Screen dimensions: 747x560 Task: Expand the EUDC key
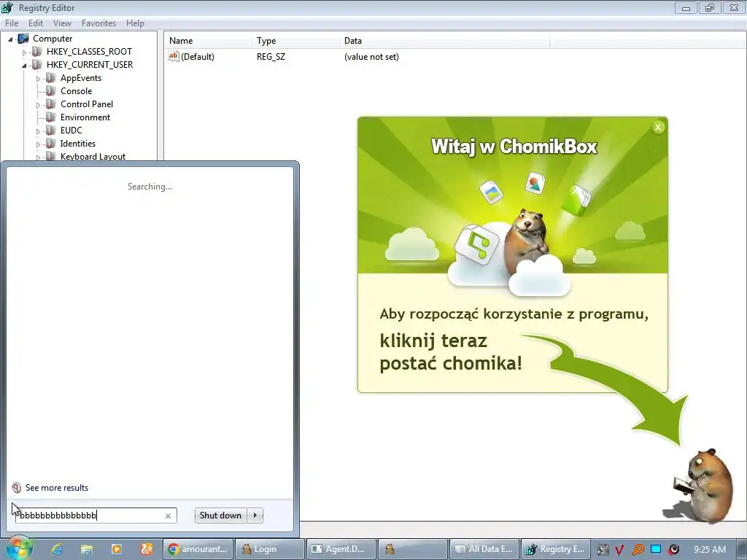coord(38,131)
